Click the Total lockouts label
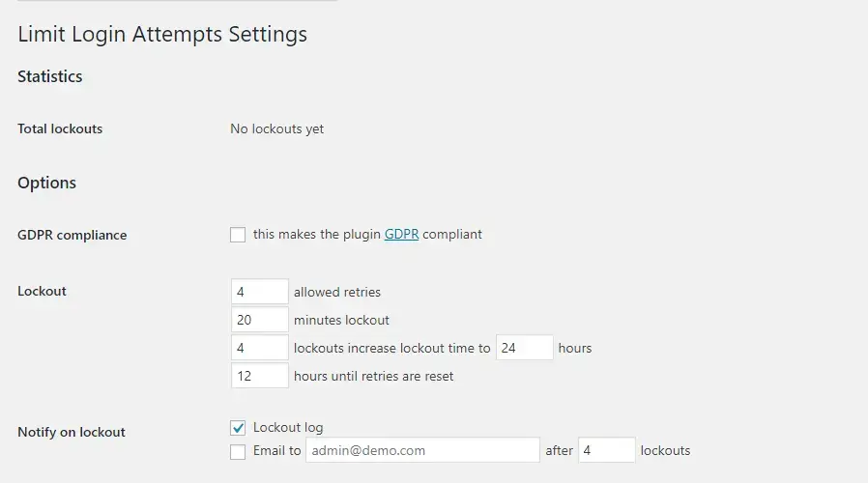This screenshot has height=483, width=868. (x=60, y=128)
